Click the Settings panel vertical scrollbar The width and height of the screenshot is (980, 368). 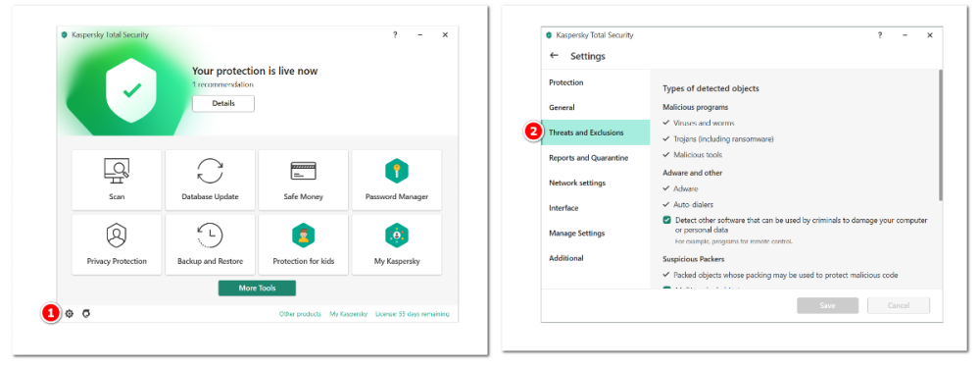[941, 135]
